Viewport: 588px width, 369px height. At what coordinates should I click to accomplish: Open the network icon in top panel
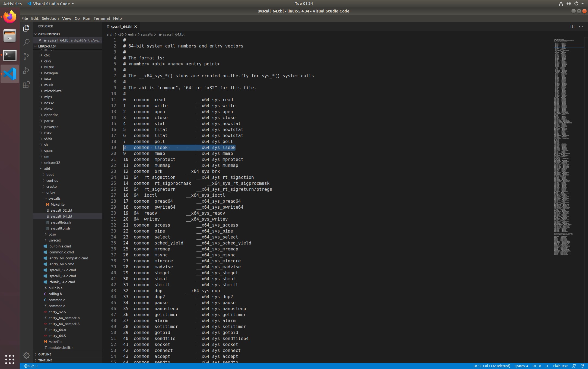561,4
